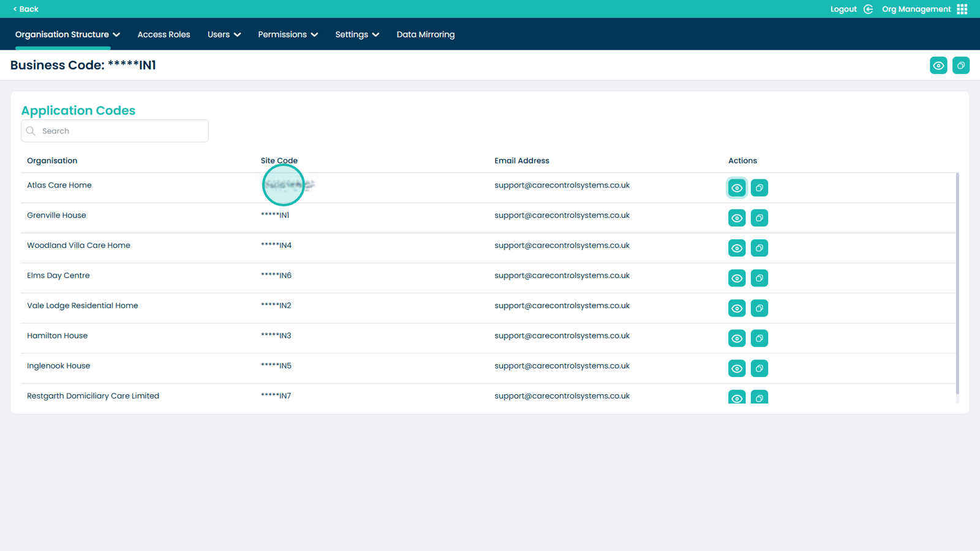This screenshot has width=980, height=551.
Task: Hide Atlas Care Home site code
Action: coord(737,188)
